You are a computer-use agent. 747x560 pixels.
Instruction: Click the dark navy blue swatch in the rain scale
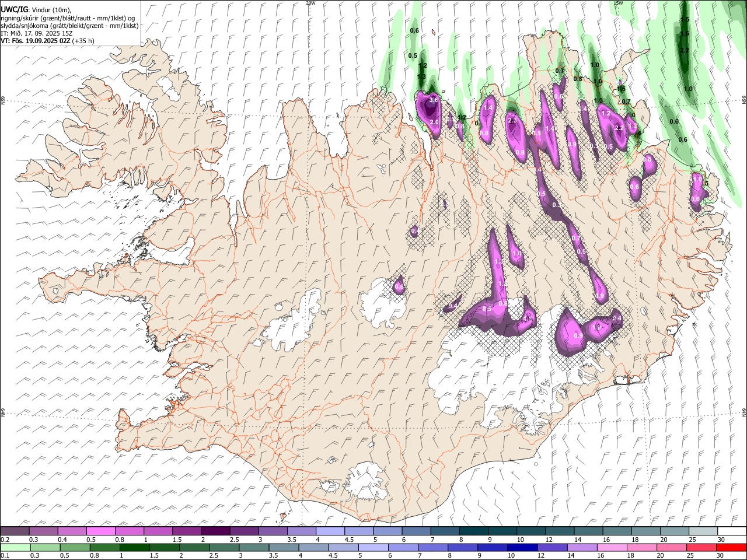pyautogui.click(x=521, y=548)
